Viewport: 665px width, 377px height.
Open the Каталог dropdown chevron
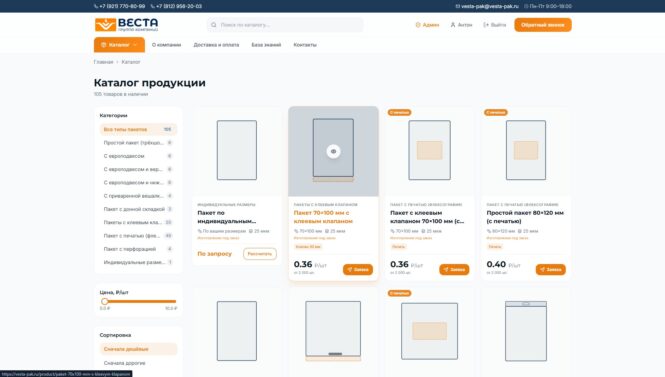point(135,45)
